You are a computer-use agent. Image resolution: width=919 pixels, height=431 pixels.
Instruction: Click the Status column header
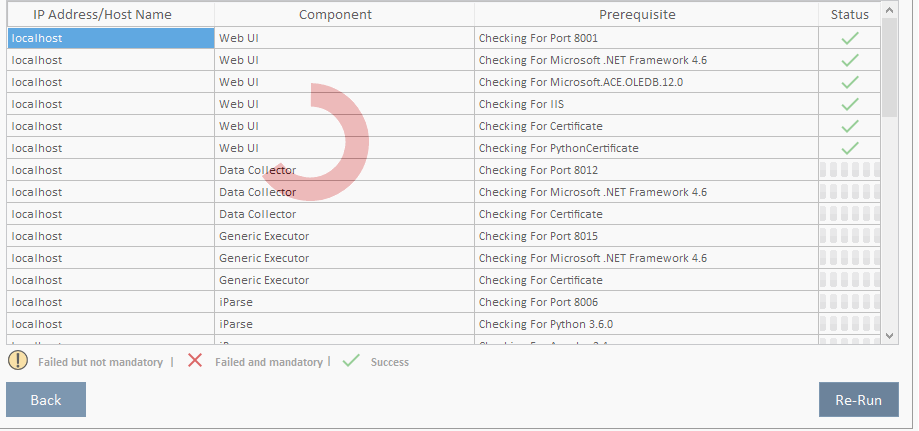[x=850, y=15]
